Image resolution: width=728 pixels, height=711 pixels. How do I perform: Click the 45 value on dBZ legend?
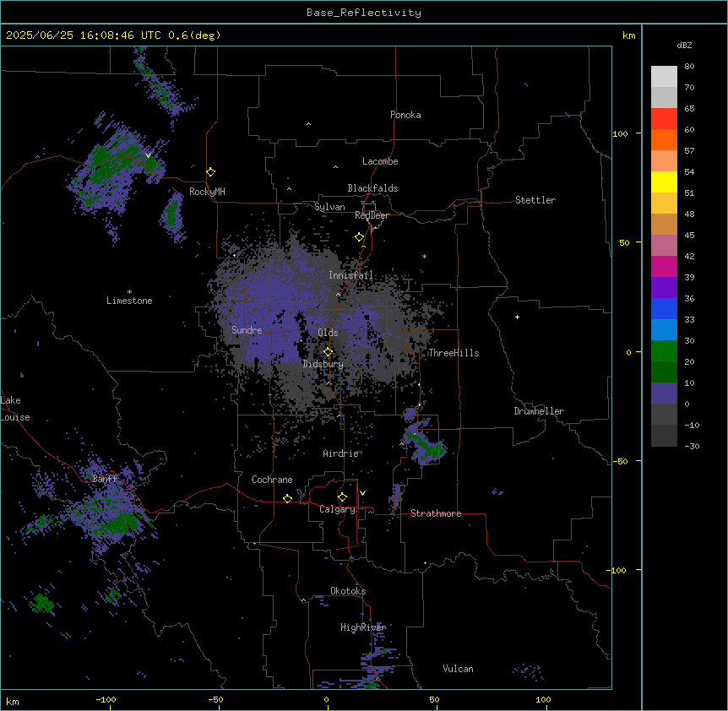tap(689, 236)
